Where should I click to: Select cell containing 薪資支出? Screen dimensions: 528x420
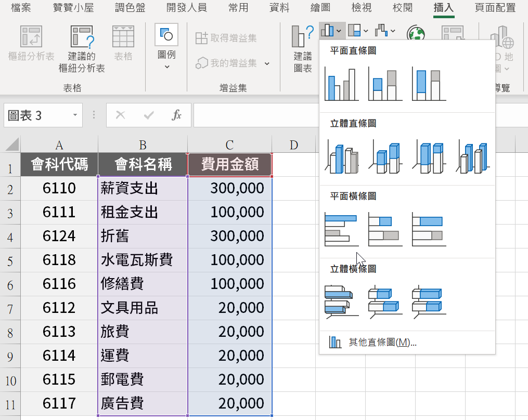coord(143,189)
